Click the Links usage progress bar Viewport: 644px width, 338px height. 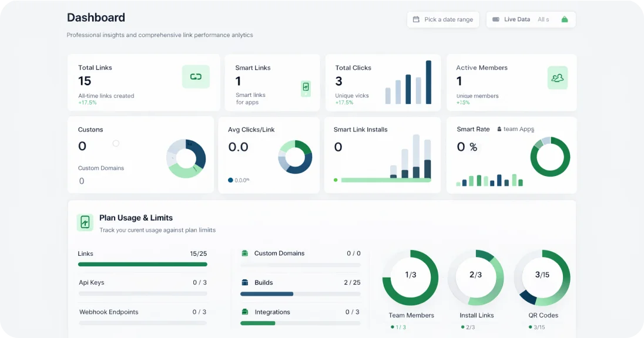coord(142,264)
